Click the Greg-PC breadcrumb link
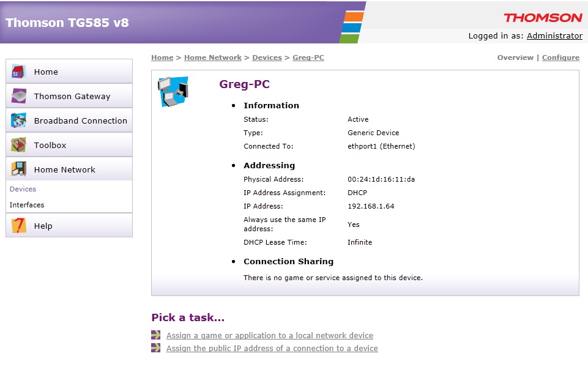 tap(308, 57)
